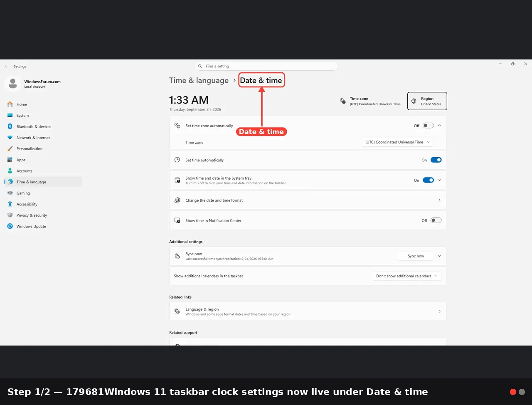Click the Region United States button
Image resolution: width=532 pixels, height=405 pixels.
click(427, 101)
